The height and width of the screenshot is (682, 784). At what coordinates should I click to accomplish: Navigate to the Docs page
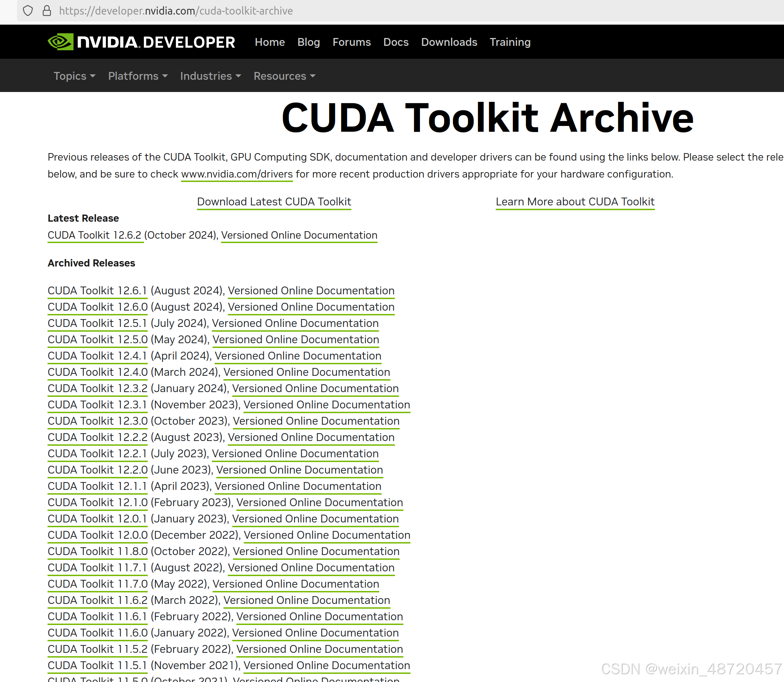[396, 42]
